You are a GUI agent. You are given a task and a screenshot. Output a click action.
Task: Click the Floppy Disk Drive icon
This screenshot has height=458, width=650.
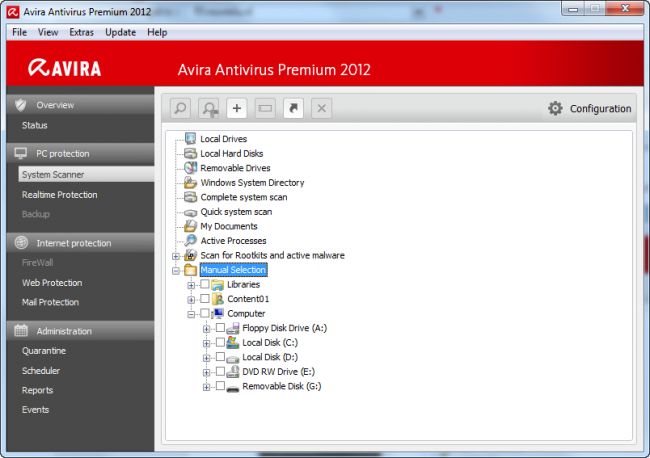pyautogui.click(x=233, y=328)
